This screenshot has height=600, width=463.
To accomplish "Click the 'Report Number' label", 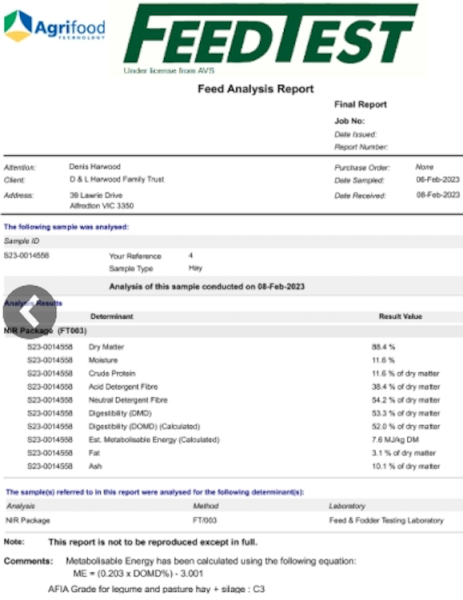I will point(361,147).
